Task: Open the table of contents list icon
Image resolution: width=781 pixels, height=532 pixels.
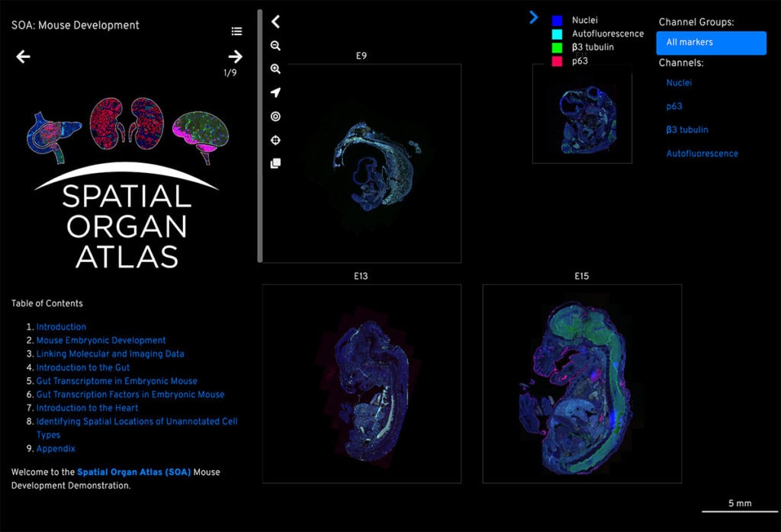Action: point(236,31)
